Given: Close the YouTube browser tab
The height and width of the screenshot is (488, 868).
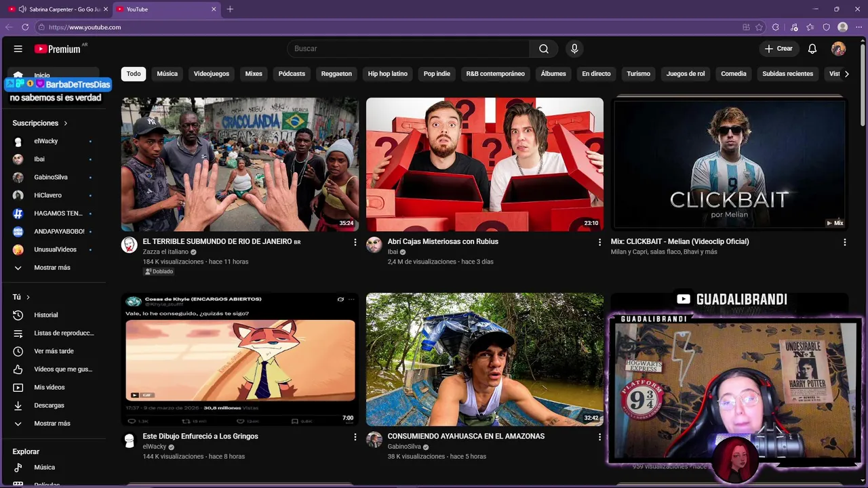Looking at the screenshot, I should [x=214, y=9].
